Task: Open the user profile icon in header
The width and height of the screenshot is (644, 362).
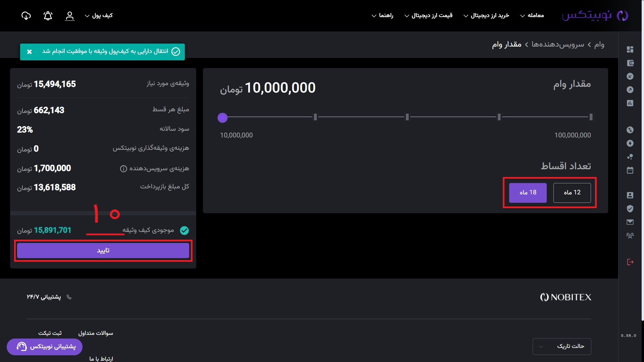Action: tap(69, 16)
